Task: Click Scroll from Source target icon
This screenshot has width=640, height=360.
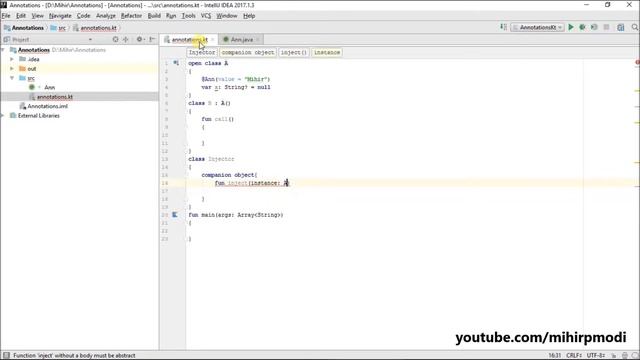Action: (x=116, y=40)
